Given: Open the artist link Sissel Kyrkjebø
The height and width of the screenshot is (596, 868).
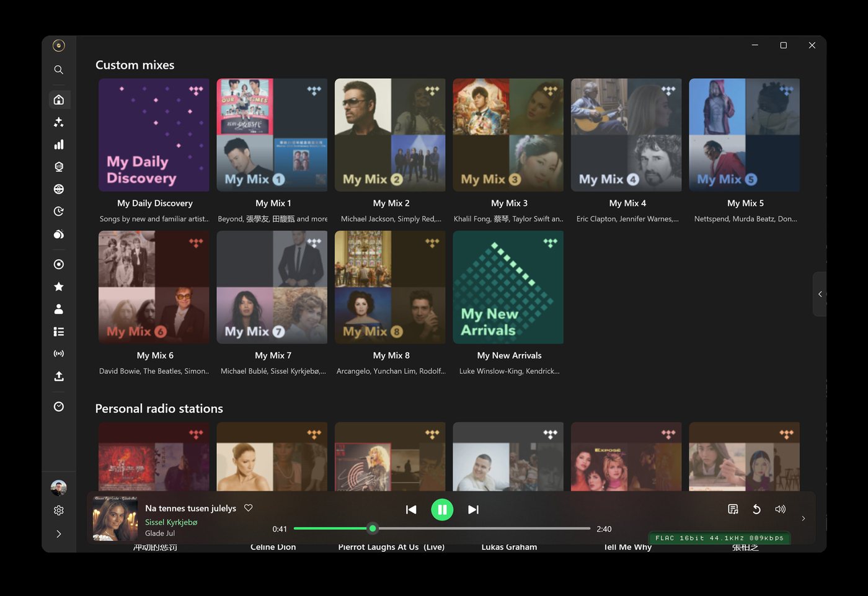Looking at the screenshot, I should pos(171,522).
